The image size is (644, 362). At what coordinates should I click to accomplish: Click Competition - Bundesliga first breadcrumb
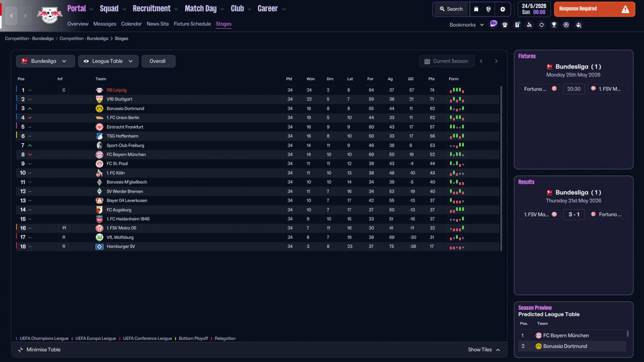[29, 38]
